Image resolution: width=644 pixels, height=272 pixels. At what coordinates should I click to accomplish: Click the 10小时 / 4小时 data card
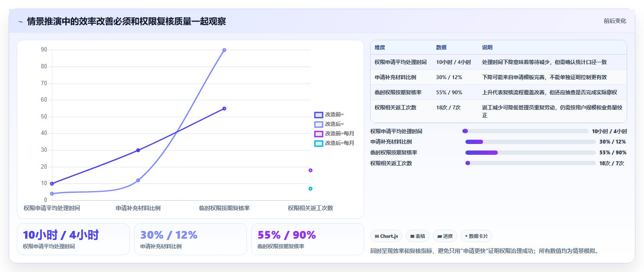point(73,239)
